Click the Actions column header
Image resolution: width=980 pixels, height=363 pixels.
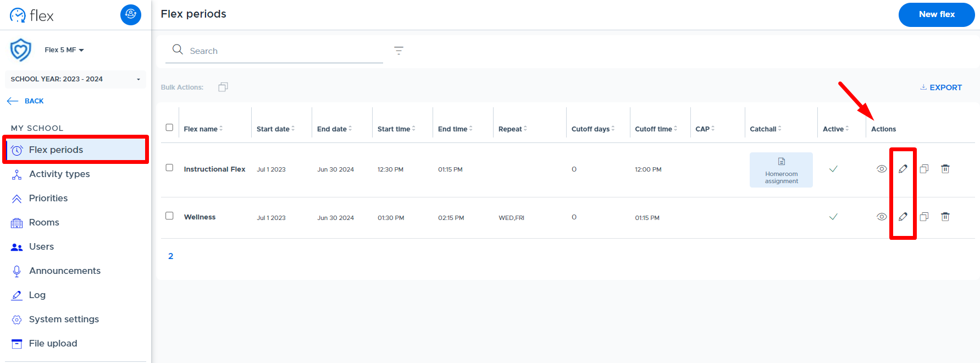pyautogui.click(x=883, y=129)
